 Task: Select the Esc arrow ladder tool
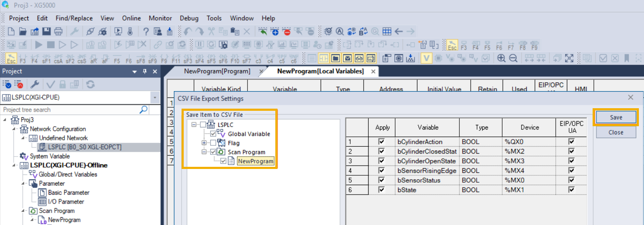point(12,58)
